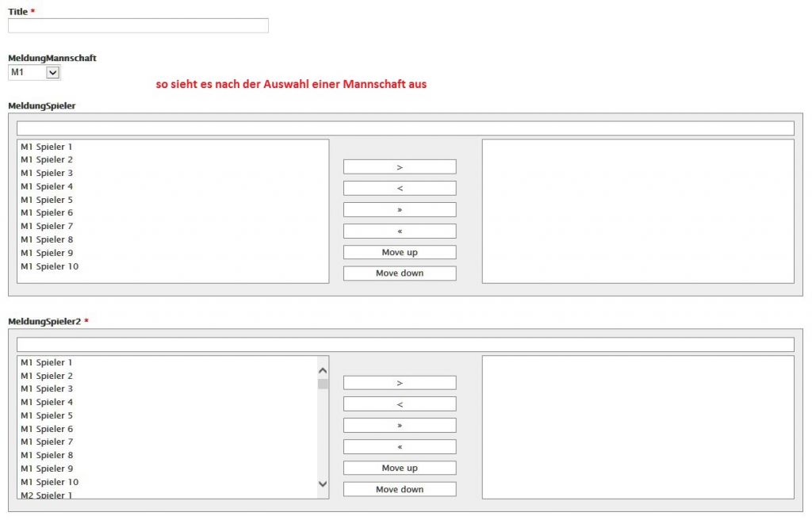Select M1 Spieler 5 in MeldungSpieler list
Screen dimensions: 812x520
tap(47, 200)
